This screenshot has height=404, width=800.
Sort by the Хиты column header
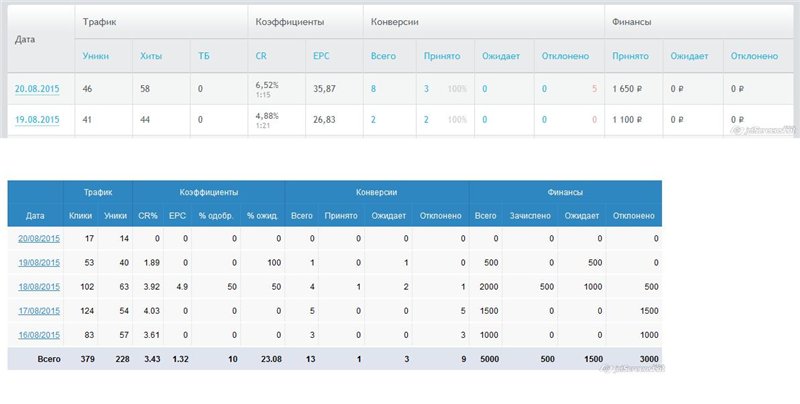point(151,56)
